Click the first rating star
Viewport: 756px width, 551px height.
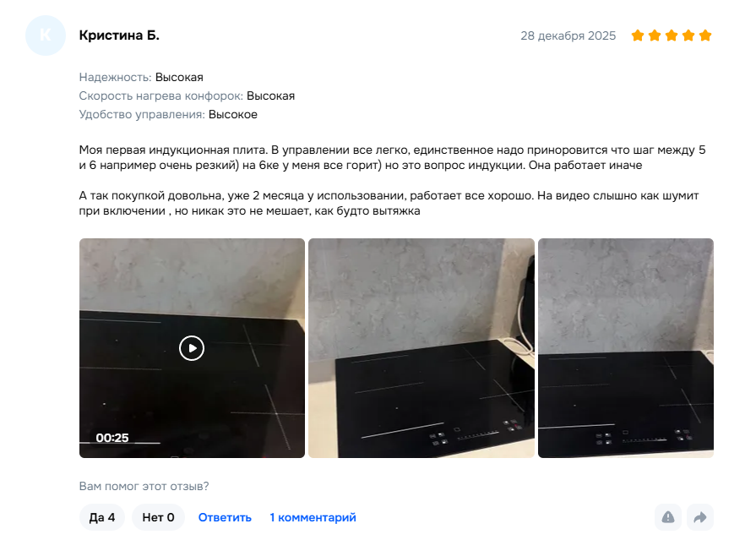pos(638,35)
